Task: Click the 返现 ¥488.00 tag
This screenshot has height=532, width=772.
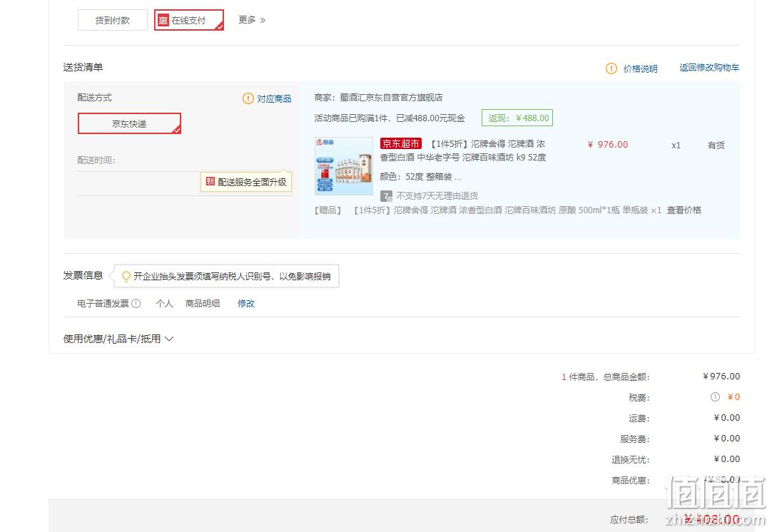Action: click(x=517, y=118)
